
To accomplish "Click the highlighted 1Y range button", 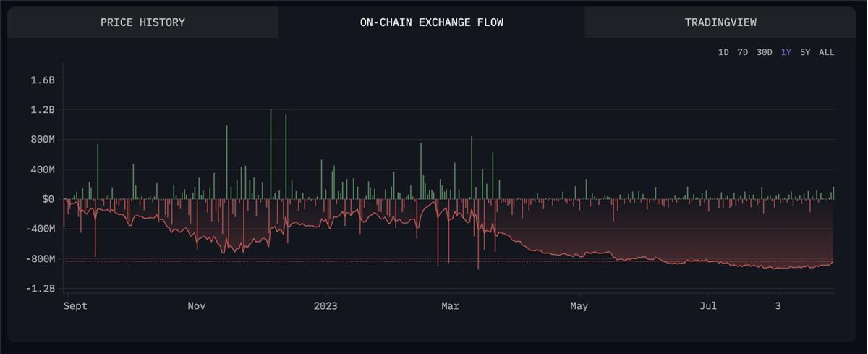I will pyautogui.click(x=786, y=52).
